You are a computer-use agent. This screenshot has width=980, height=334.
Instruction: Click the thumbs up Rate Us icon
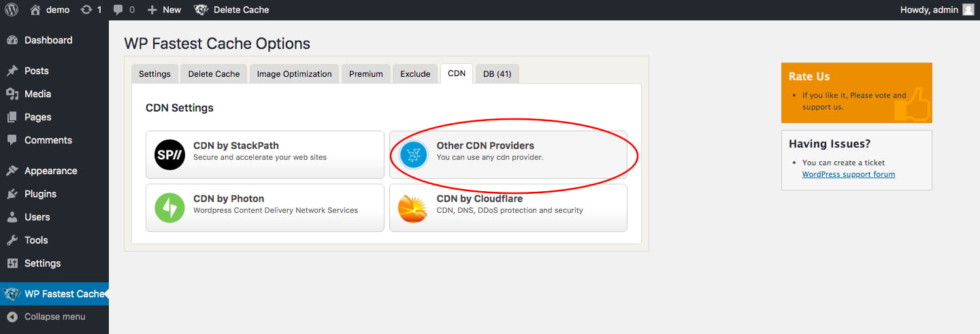(912, 105)
